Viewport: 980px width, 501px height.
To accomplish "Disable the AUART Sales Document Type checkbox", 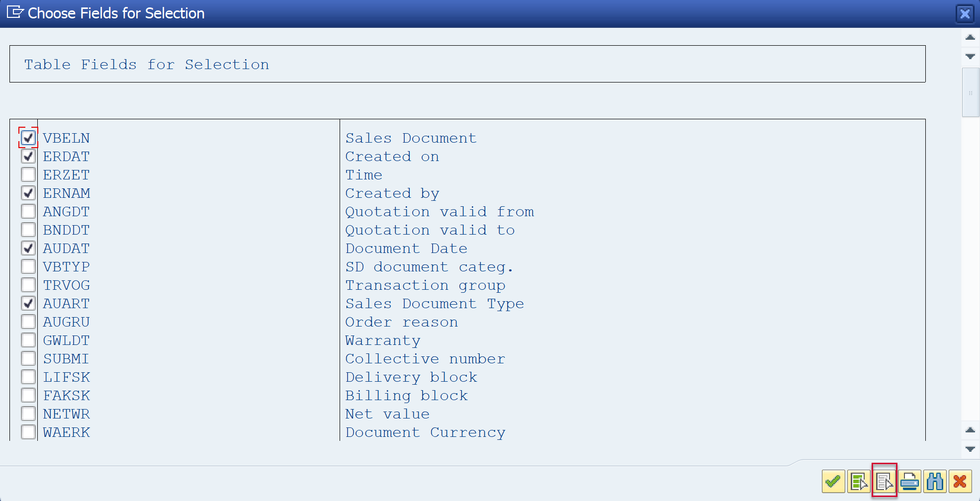I will [28, 303].
